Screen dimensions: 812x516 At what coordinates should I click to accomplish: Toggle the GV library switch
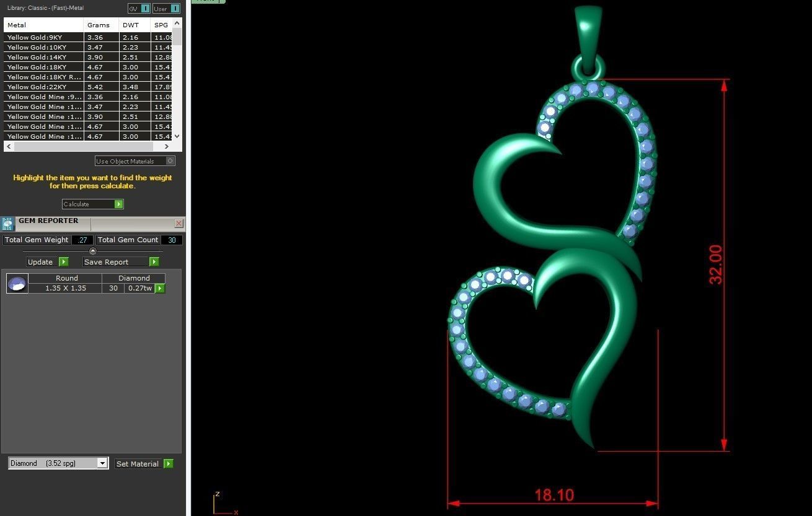point(144,9)
